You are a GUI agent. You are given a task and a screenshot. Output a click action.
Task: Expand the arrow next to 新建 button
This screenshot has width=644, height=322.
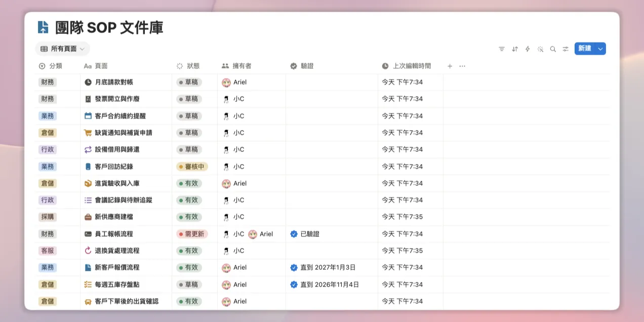tap(600, 49)
